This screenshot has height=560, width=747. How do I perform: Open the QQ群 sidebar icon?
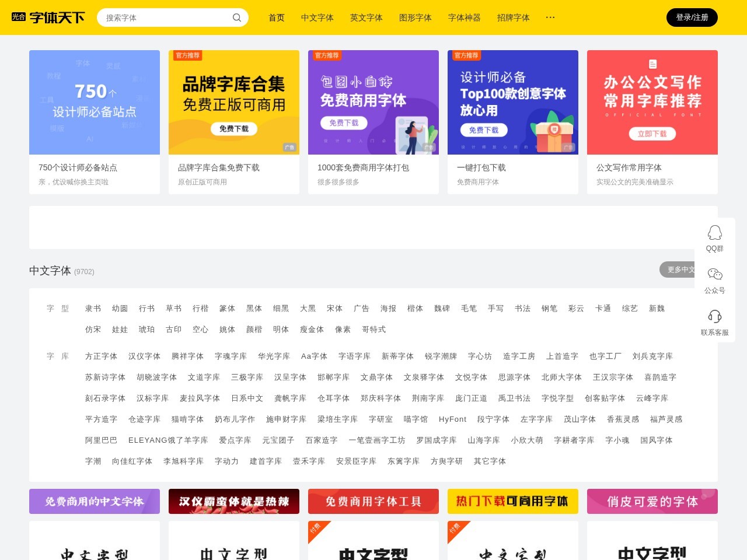pos(714,237)
